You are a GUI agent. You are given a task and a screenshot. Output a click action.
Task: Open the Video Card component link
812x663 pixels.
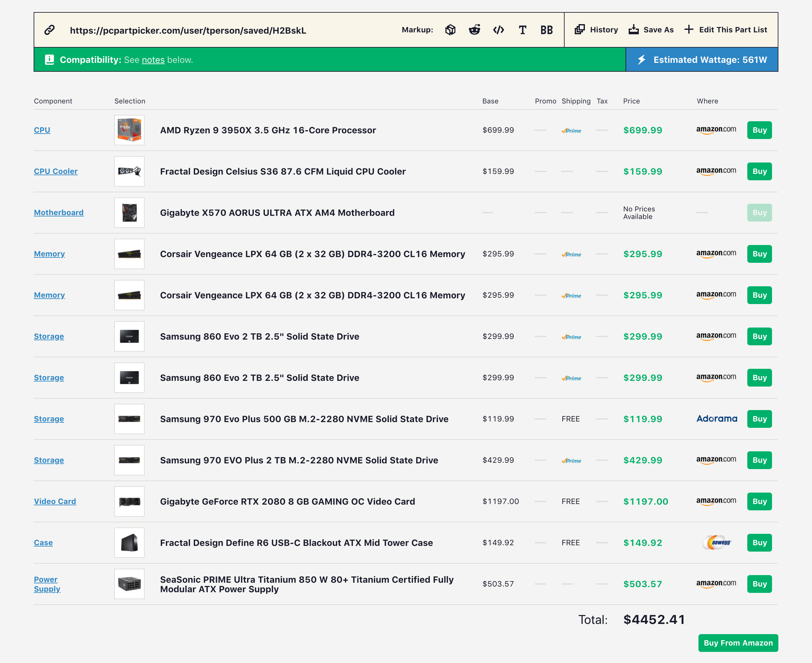pyautogui.click(x=55, y=501)
